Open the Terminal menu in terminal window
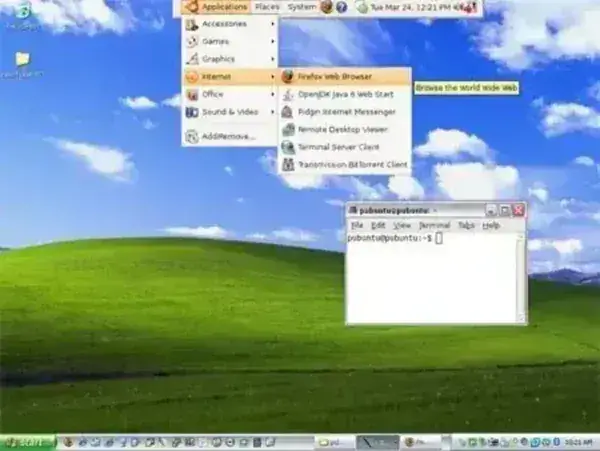 tap(434, 225)
